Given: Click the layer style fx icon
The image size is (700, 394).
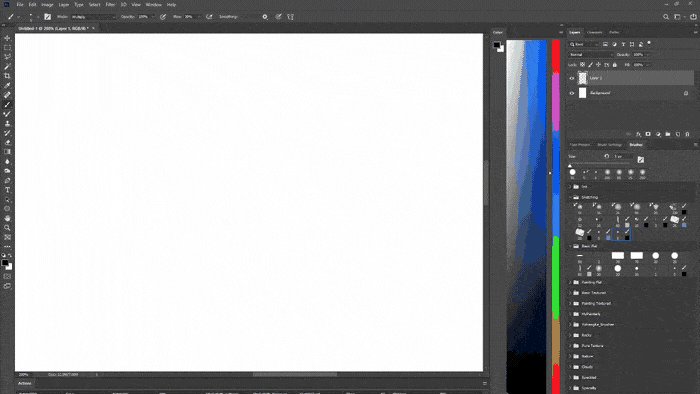Looking at the screenshot, I should click(638, 134).
